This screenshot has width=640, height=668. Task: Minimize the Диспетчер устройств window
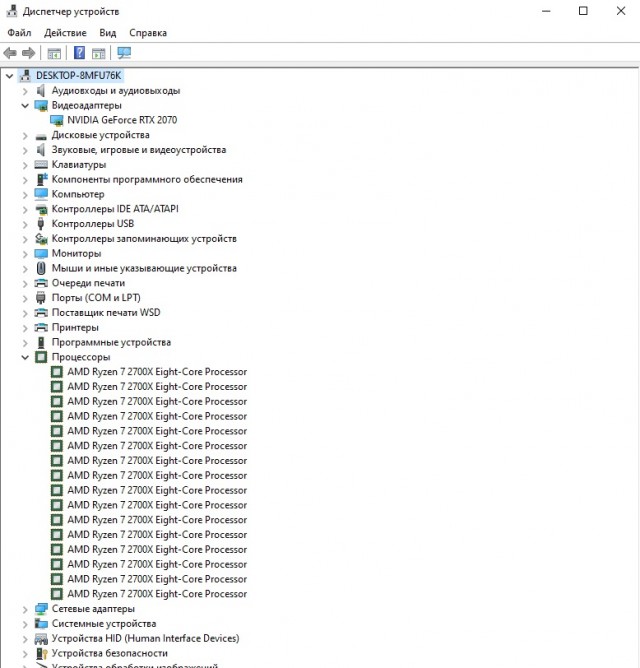point(546,11)
